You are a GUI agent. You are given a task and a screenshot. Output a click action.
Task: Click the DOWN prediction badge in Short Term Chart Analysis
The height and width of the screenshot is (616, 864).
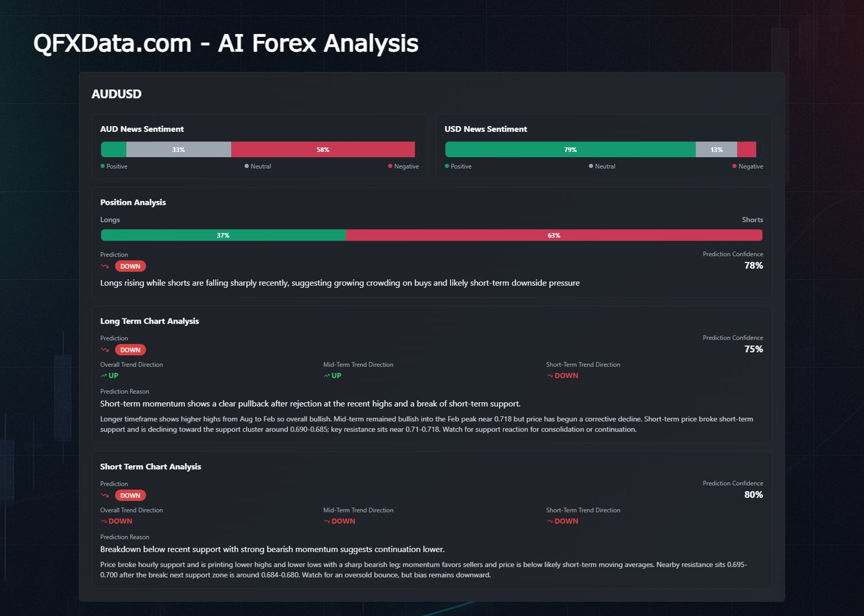pyautogui.click(x=130, y=495)
